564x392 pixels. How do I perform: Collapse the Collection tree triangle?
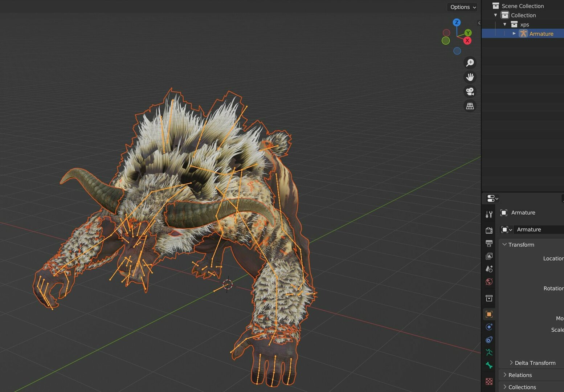tap(495, 15)
